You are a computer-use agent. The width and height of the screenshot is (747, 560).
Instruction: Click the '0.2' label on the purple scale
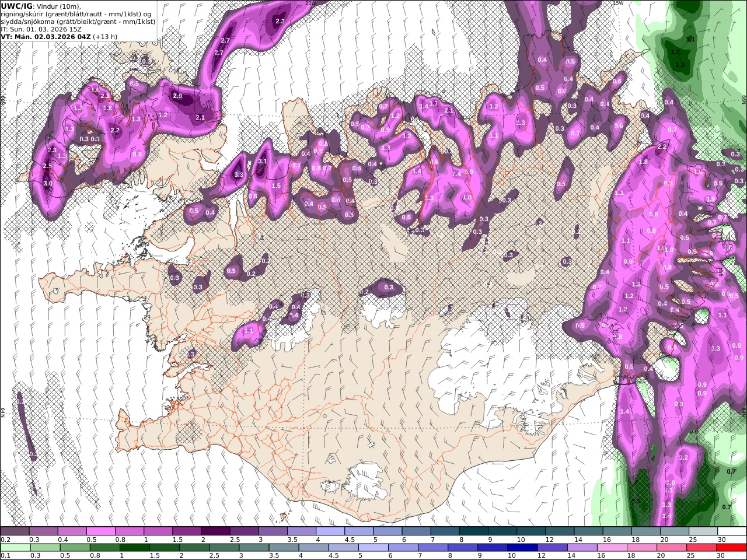point(5,540)
